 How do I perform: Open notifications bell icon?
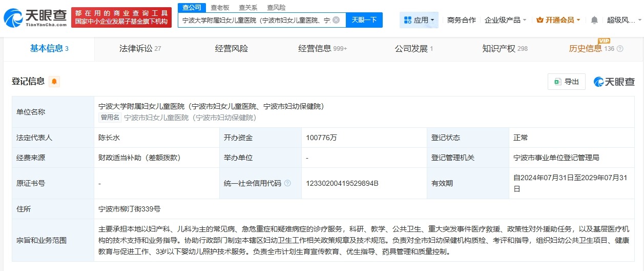pos(594,20)
